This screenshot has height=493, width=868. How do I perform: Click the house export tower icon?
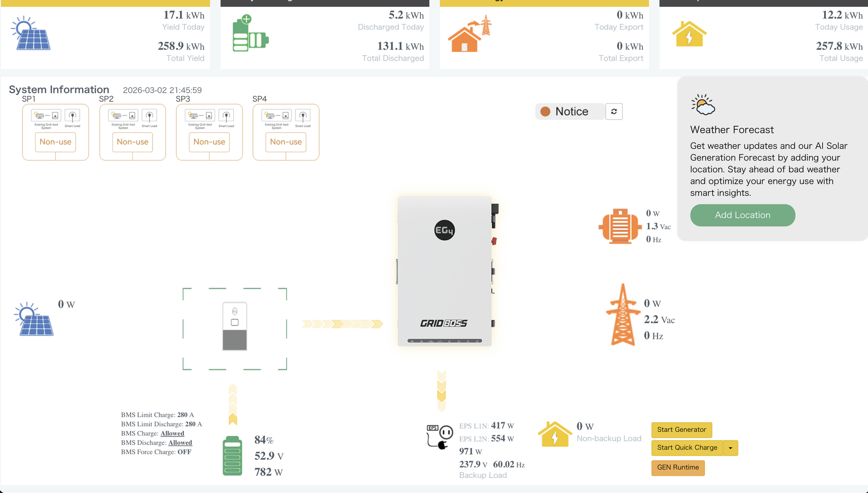469,34
